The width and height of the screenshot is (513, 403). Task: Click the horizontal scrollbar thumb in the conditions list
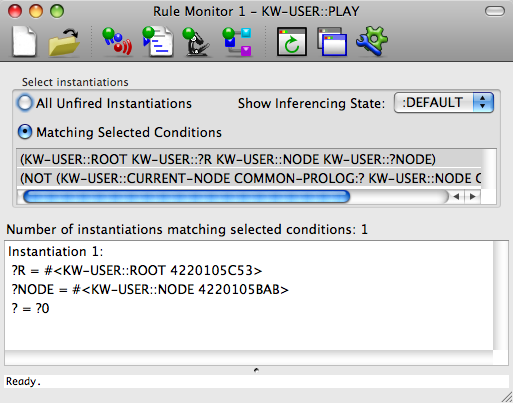tap(187, 197)
